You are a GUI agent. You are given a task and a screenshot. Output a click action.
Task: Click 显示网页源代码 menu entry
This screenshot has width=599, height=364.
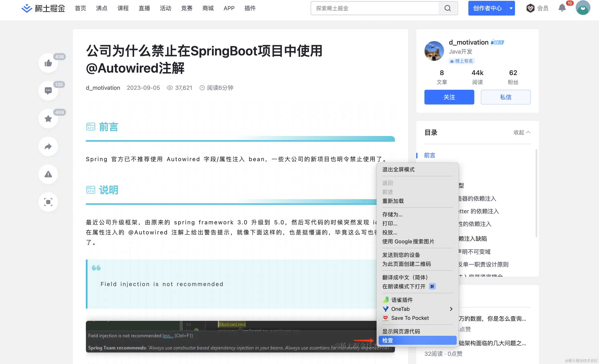tap(401, 331)
